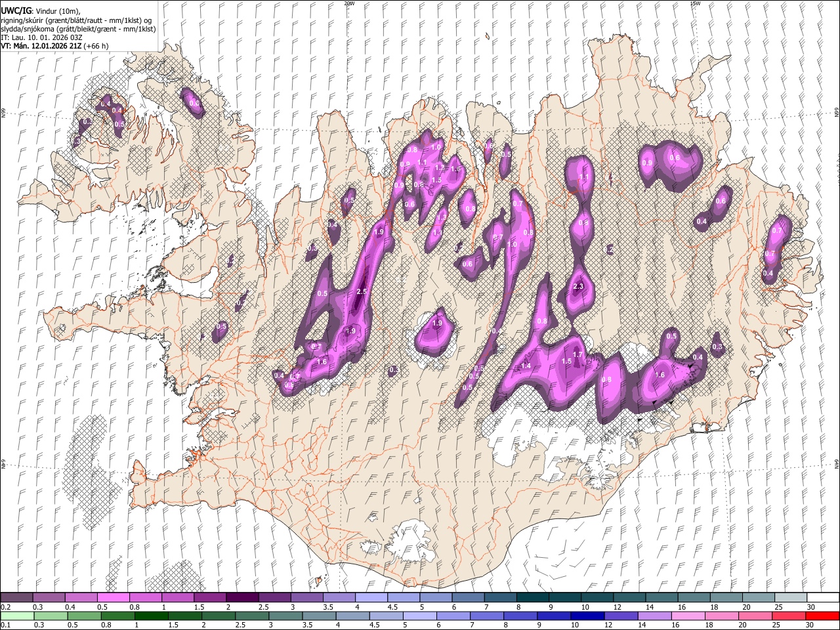Click the 0.2 swatch in upper snow legend row
The width and height of the screenshot is (840, 630).
[x=16, y=598]
